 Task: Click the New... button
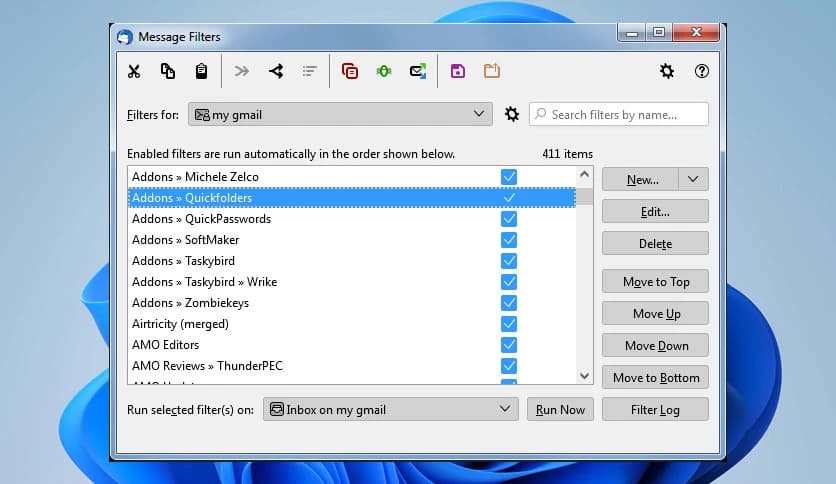click(641, 180)
